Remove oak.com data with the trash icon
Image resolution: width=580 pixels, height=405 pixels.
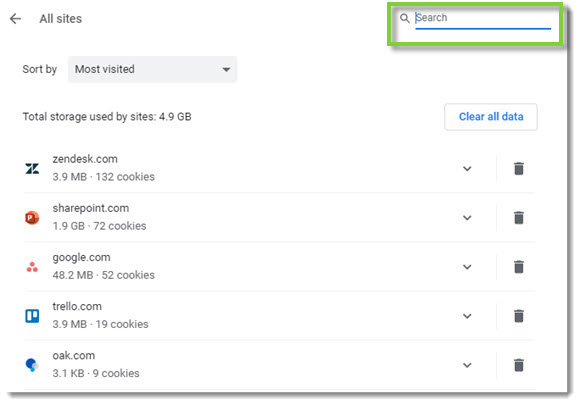tap(519, 365)
